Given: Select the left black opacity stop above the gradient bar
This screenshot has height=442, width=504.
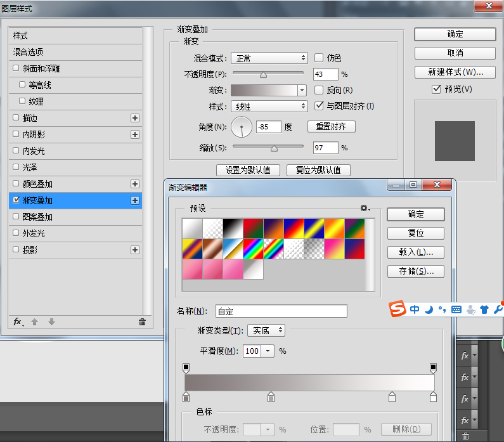Looking at the screenshot, I should pos(186,368).
